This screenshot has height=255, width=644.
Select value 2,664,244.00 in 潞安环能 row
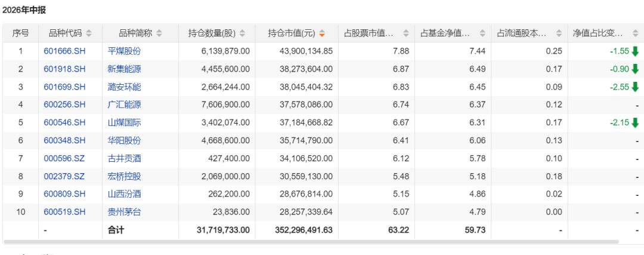pyautogui.click(x=225, y=87)
